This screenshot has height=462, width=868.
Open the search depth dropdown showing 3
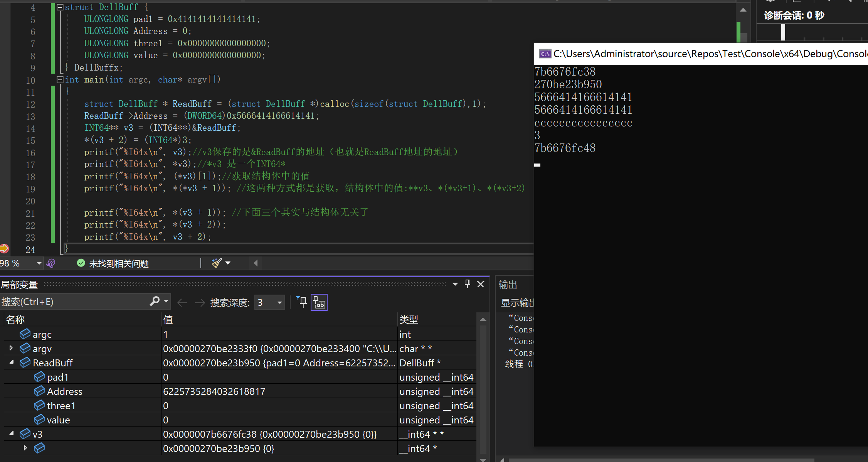click(279, 302)
